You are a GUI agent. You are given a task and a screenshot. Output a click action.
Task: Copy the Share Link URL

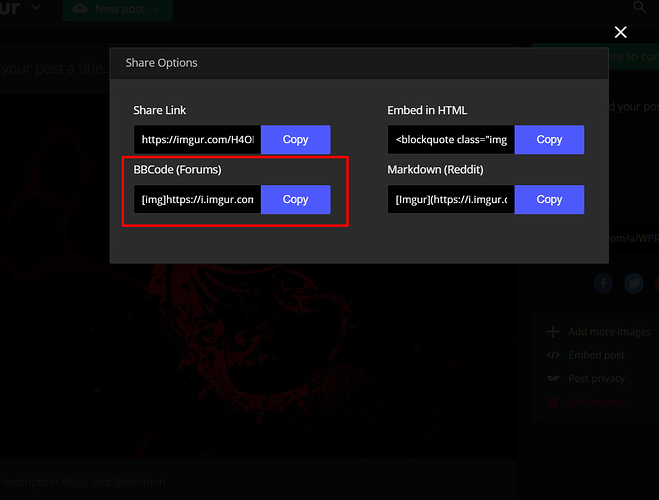(x=295, y=139)
